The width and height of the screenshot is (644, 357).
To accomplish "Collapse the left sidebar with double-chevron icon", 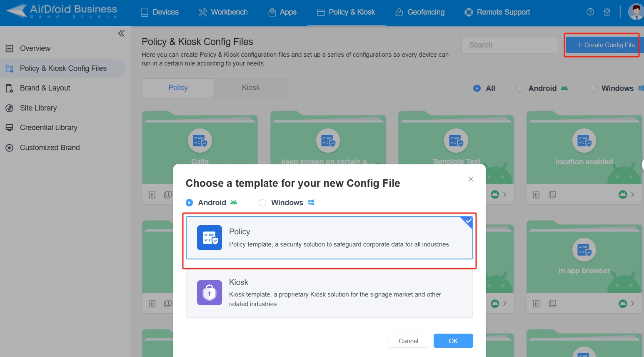I will coord(121,33).
